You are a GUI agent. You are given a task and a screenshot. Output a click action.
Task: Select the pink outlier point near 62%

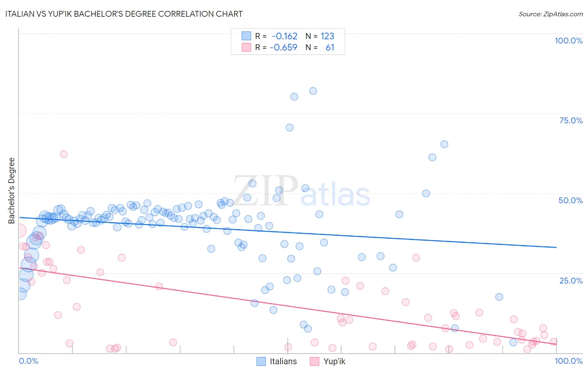64,154
